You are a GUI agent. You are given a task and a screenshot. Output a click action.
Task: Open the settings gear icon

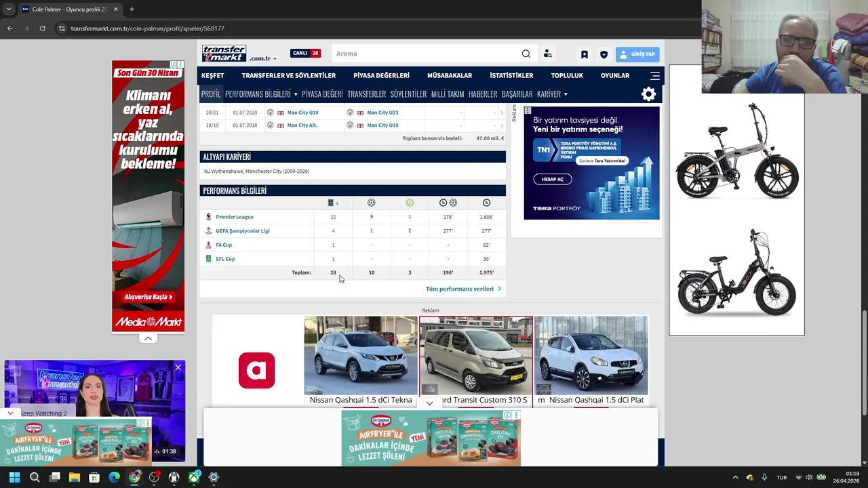coord(649,94)
